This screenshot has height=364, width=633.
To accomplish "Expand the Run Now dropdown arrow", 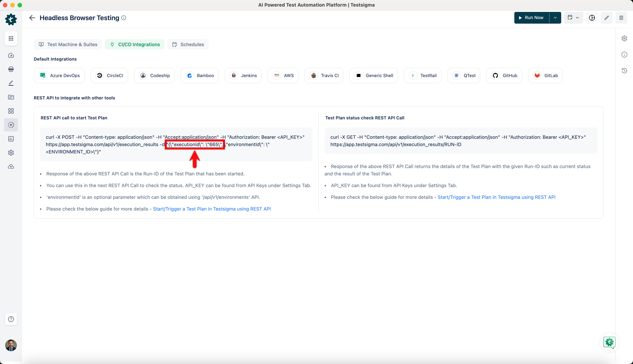I will 555,18.
